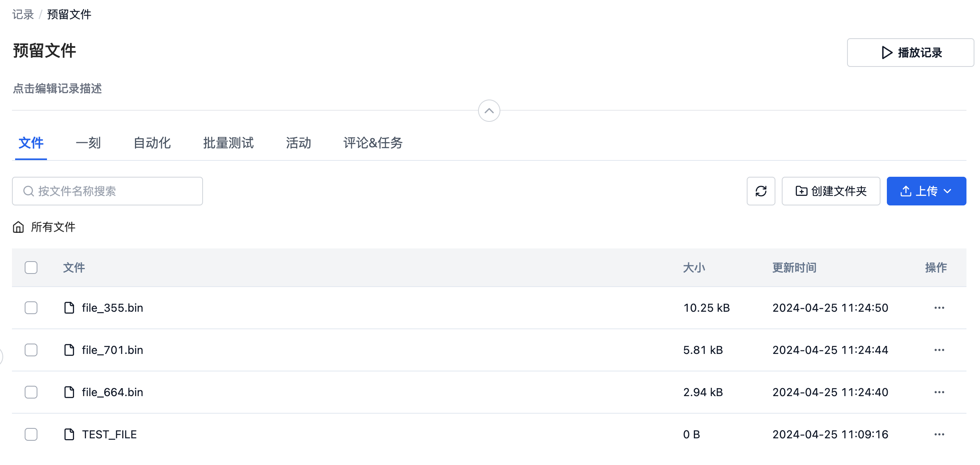Viewport: 980px width, 465px height.
Task: Click the 大小 column header
Action: pyautogui.click(x=694, y=268)
